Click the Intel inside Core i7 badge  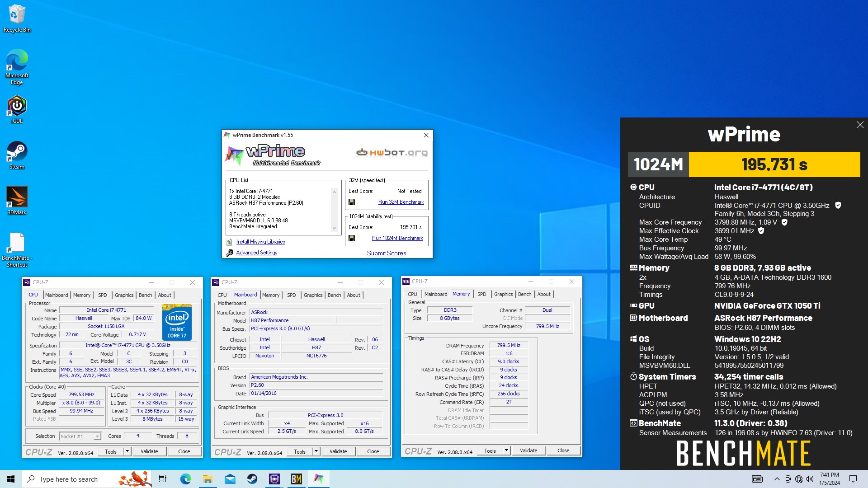click(177, 322)
